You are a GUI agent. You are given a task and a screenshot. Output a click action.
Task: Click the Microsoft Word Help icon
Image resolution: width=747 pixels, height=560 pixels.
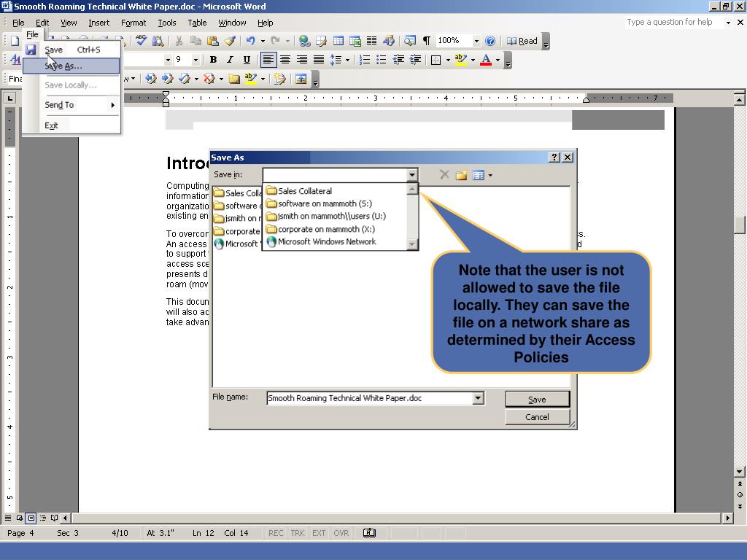[x=489, y=41]
